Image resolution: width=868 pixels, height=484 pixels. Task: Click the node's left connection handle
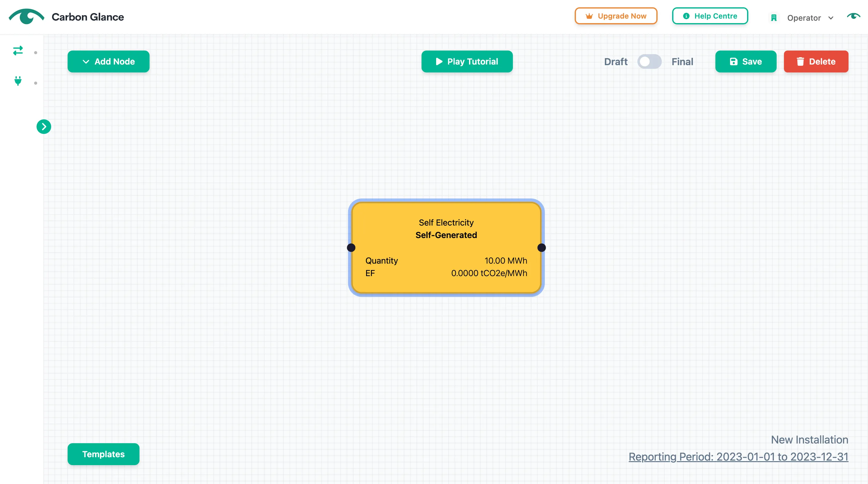(x=351, y=247)
